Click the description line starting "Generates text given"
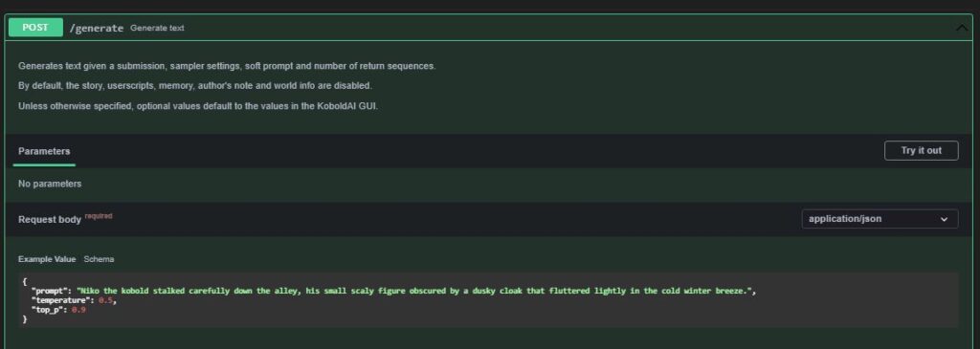Viewport: 980px width, 349px height. (x=227, y=66)
